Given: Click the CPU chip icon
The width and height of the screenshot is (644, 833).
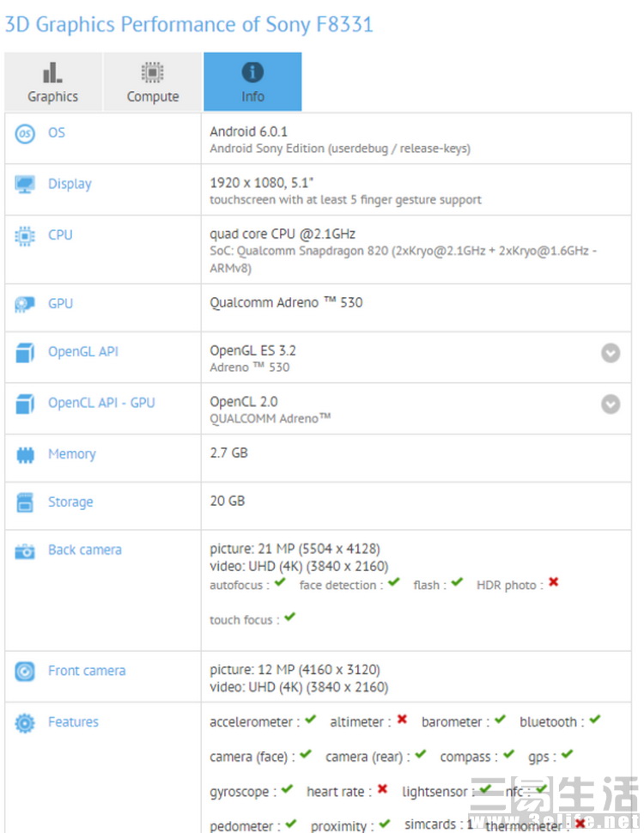Looking at the screenshot, I should [25, 236].
